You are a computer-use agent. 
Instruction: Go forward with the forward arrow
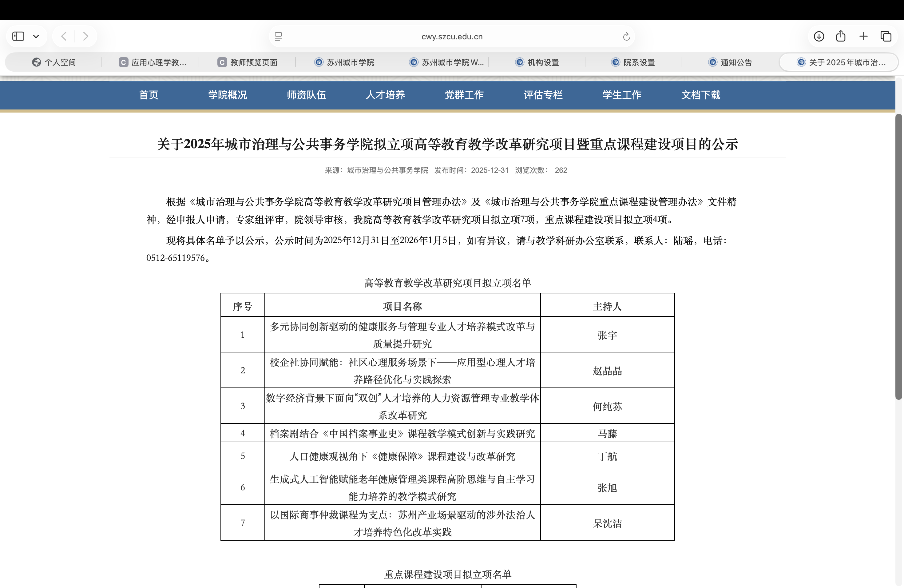86,37
